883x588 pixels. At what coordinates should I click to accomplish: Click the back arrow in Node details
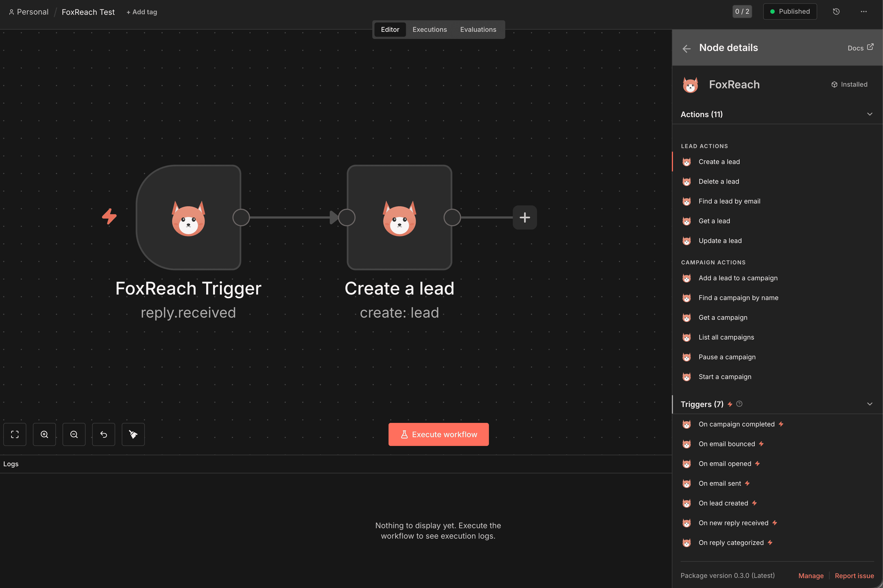[687, 48]
